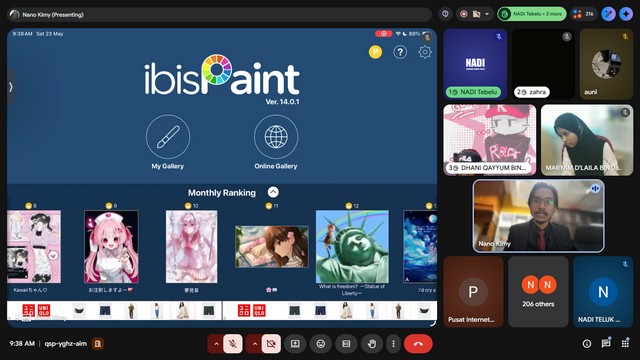Click meeting code qsp-yghz-aim
The width and height of the screenshot is (640, 360).
pos(66,344)
